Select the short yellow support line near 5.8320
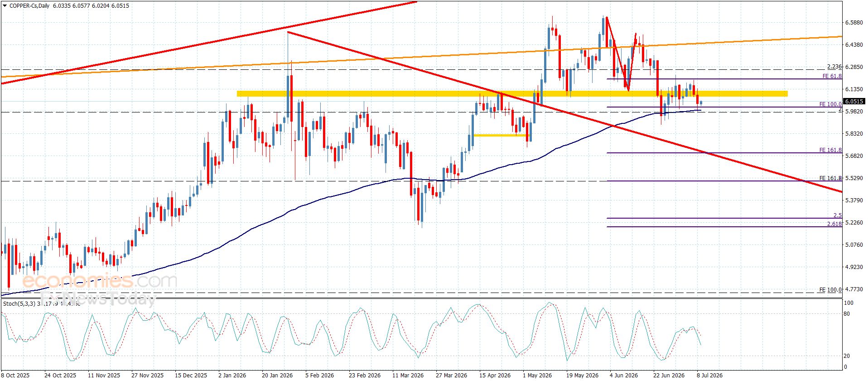 pyautogui.click(x=501, y=135)
